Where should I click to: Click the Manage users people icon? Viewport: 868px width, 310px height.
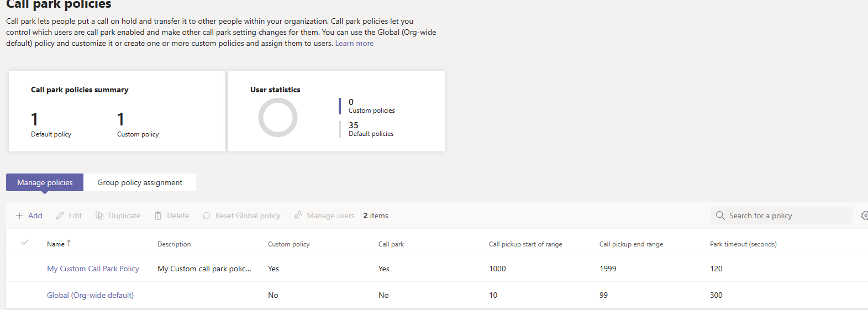298,216
